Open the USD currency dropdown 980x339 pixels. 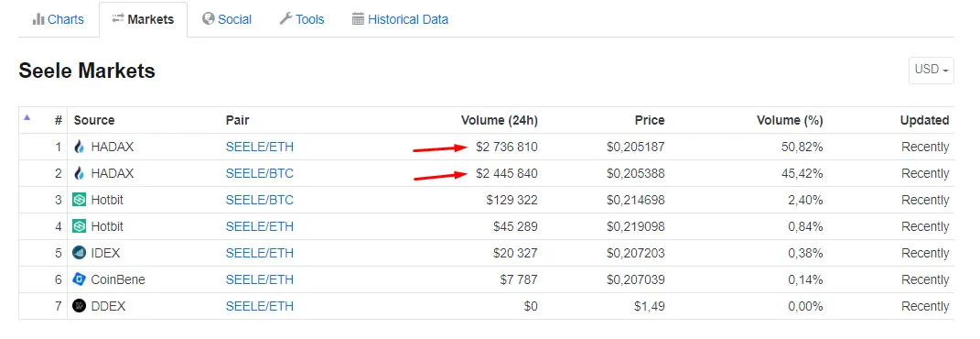[x=931, y=70]
